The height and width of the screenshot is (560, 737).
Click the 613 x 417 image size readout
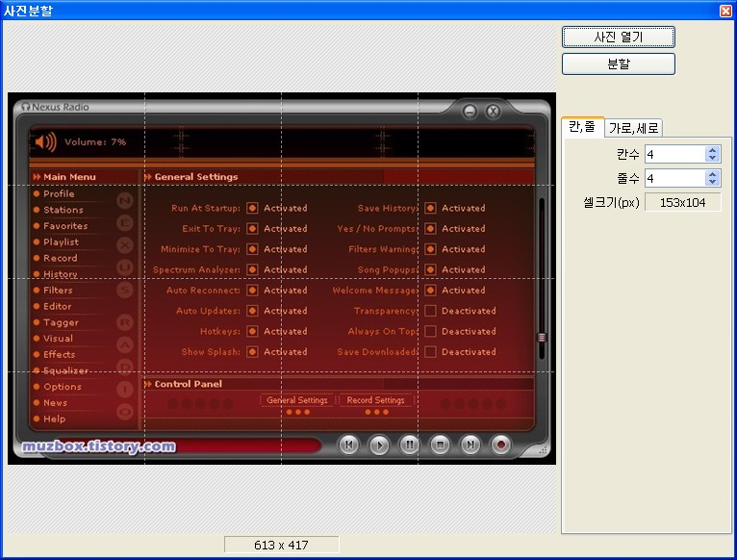[x=281, y=545]
